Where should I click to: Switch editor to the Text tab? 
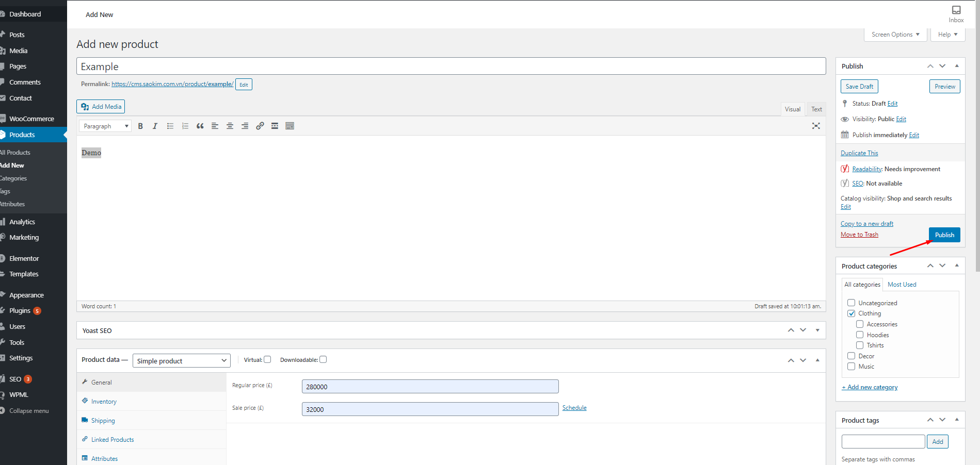[816, 109]
